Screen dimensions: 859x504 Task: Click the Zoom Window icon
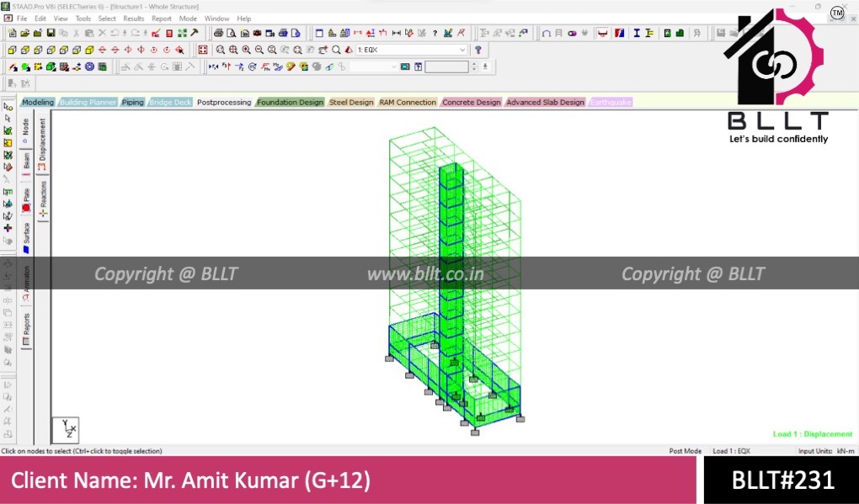pos(221,50)
